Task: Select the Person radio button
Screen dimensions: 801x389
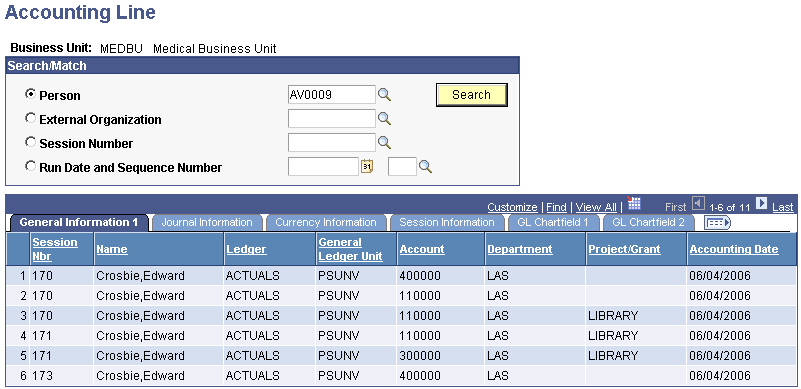Action: click(31, 94)
